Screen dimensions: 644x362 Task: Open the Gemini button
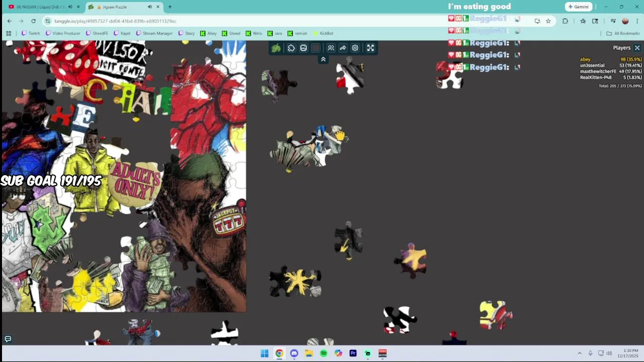[x=578, y=7]
